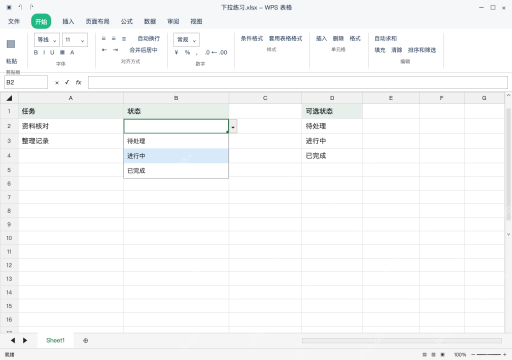The image size is (512, 360).
Task: Toggle Italic formatting
Action: 44,52
